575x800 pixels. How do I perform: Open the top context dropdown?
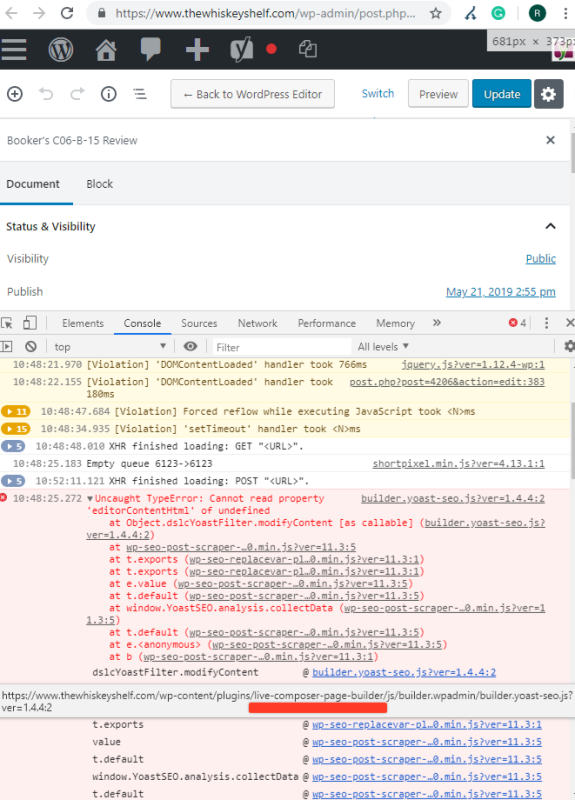pyautogui.click(x=110, y=347)
